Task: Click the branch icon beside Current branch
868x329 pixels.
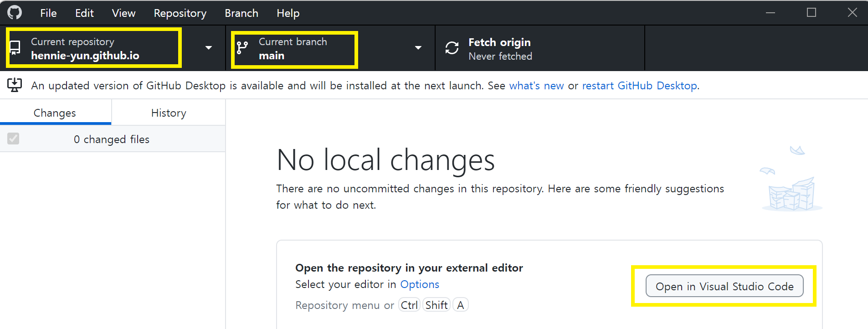Action: coord(242,47)
